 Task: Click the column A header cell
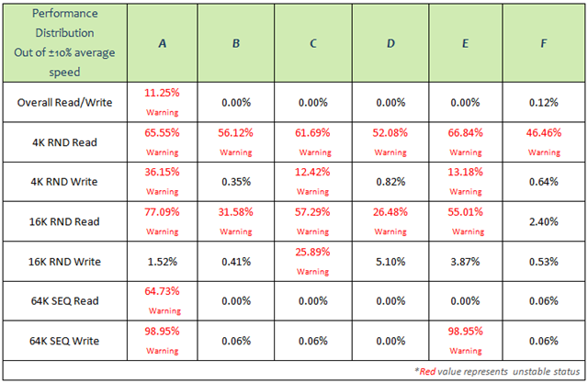coord(162,43)
